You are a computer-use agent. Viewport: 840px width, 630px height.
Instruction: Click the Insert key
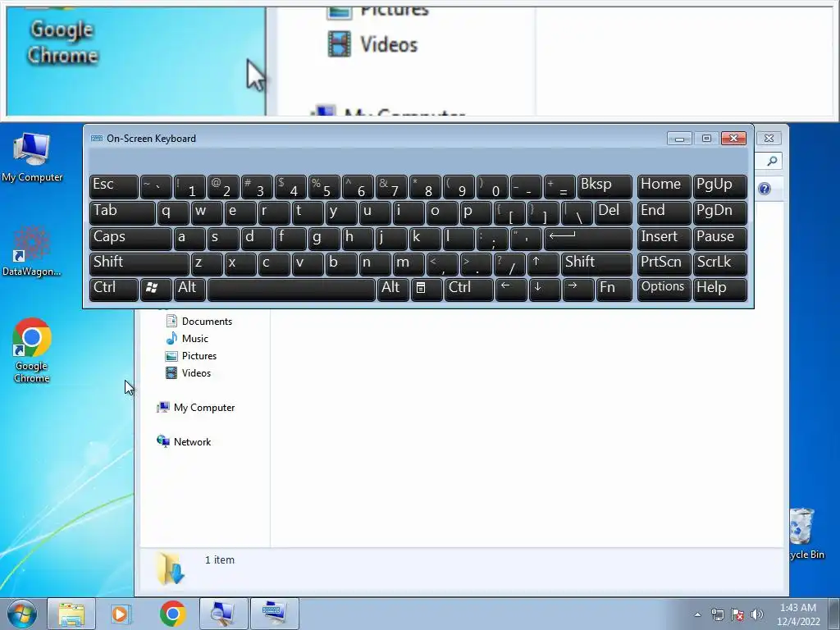664,239
